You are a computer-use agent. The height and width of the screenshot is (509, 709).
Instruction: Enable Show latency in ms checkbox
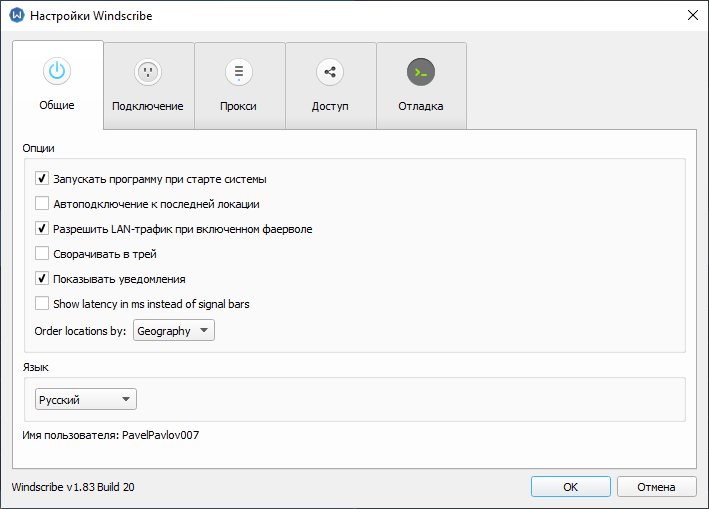coord(42,303)
